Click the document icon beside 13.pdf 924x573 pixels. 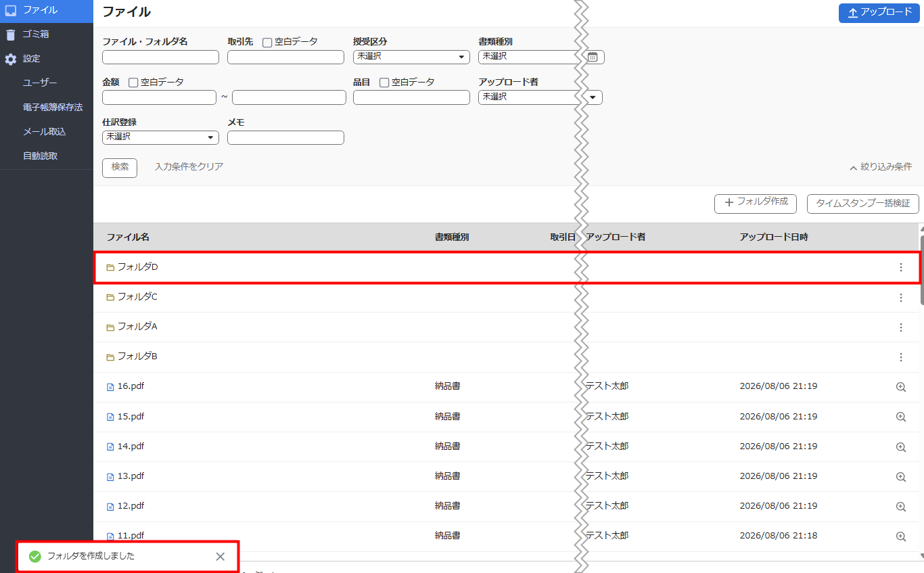click(110, 476)
